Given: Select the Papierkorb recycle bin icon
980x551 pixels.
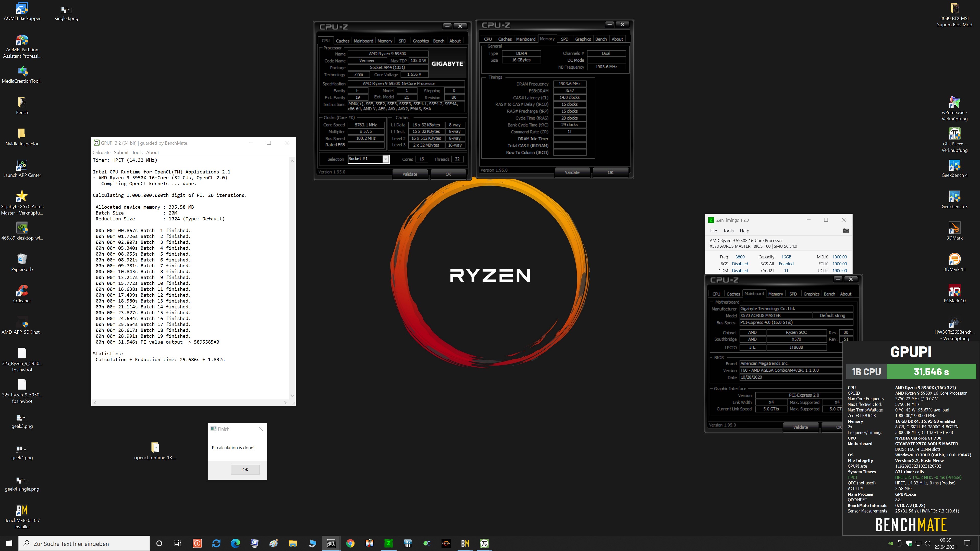Looking at the screenshot, I should [22, 262].
